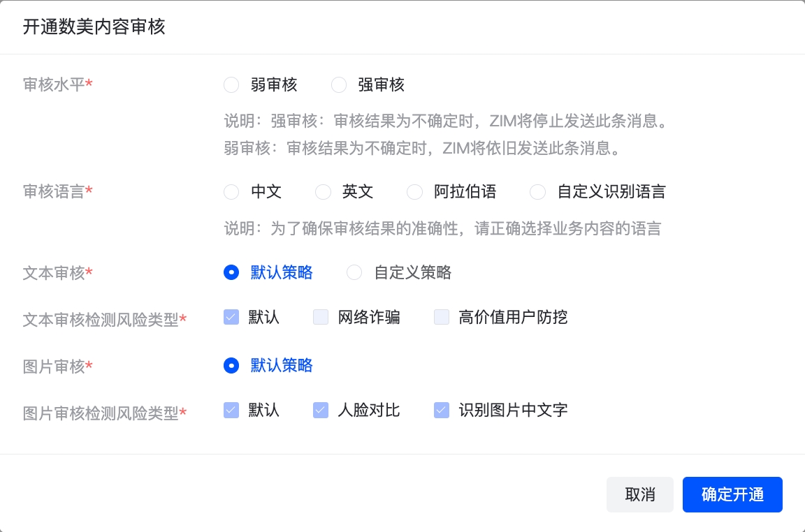
Task: Select 中文 as the review language
Action: click(231, 192)
